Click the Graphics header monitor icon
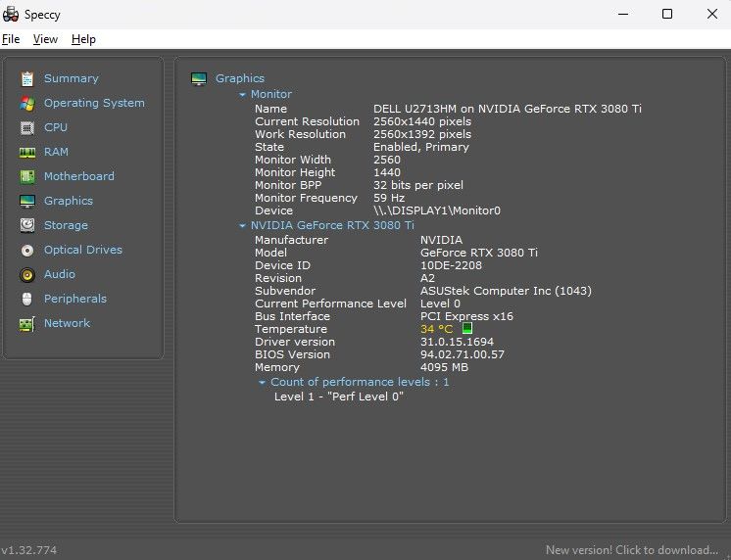 [x=199, y=78]
